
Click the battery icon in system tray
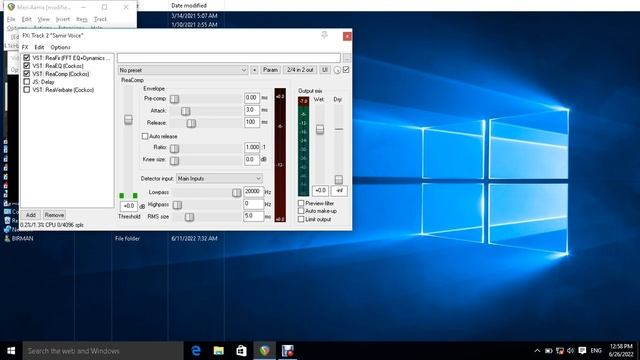549,351
